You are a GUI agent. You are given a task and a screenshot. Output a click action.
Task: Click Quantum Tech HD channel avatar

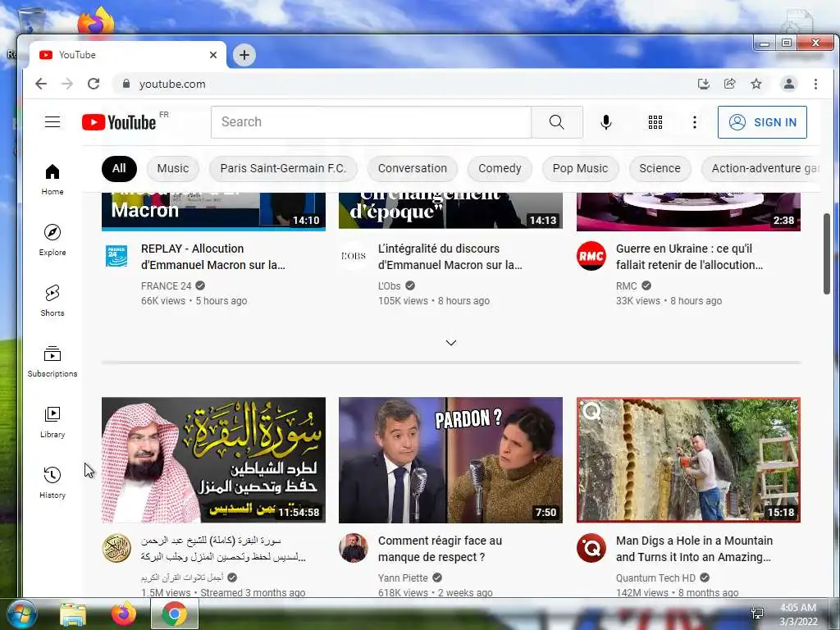[x=591, y=548]
